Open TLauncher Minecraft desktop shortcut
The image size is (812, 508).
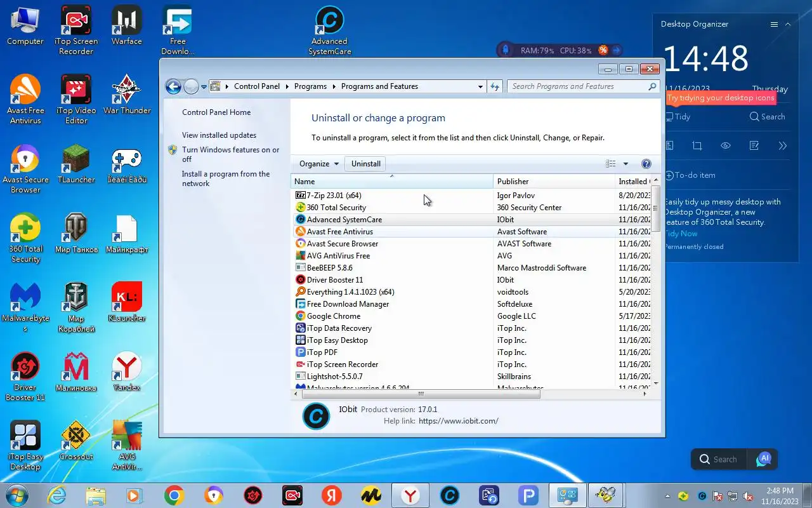[76, 164]
